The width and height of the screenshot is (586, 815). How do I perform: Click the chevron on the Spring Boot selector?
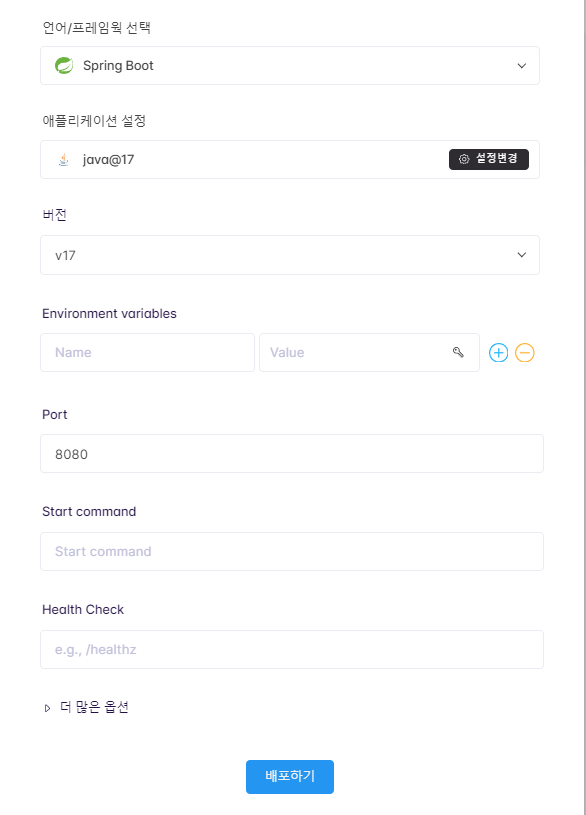(x=521, y=65)
